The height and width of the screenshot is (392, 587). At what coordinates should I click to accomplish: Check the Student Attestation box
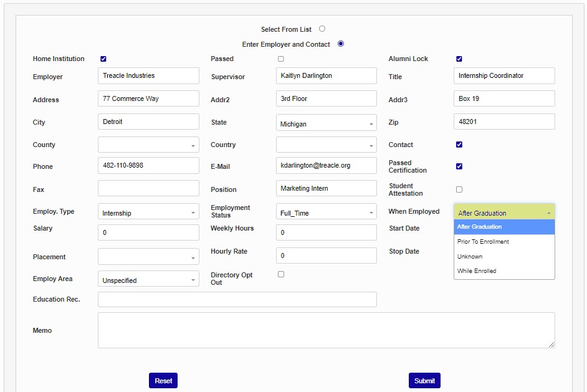coord(459,189)
